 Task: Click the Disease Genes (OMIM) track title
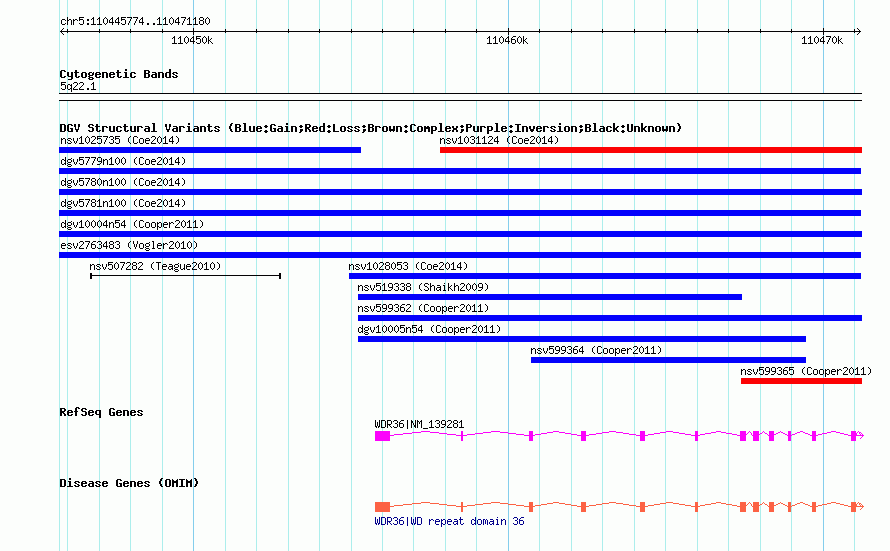[x=129, y=483]
